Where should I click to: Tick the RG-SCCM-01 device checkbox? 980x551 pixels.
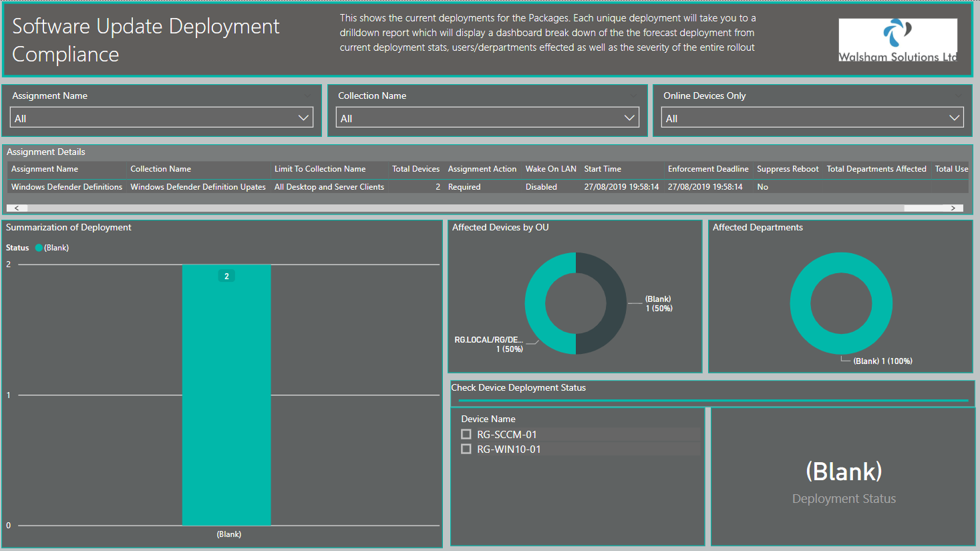(x=466, y=434)
